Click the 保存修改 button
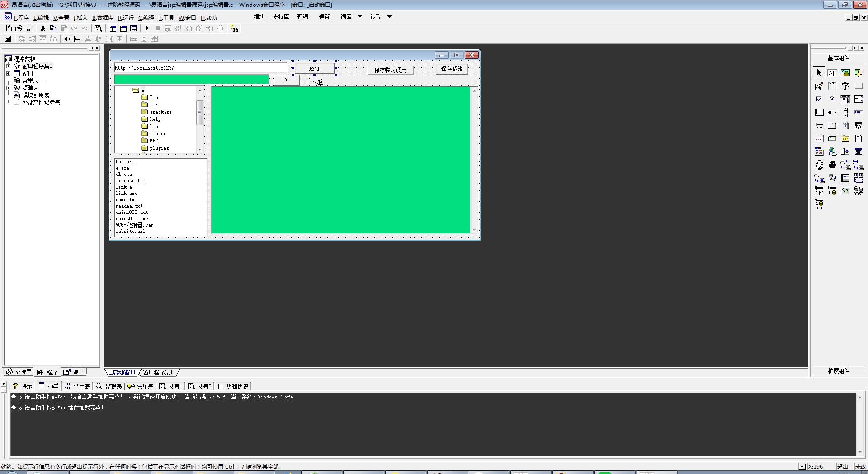868x474 pixels. point(452,69)
